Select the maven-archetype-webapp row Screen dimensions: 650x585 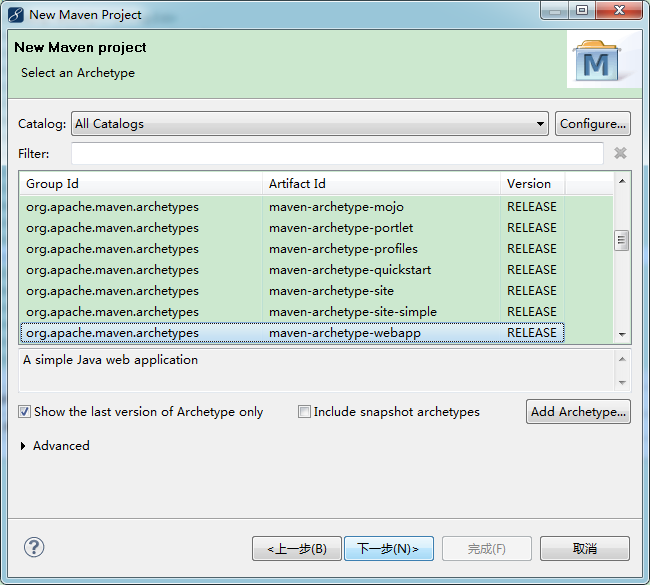292,333
